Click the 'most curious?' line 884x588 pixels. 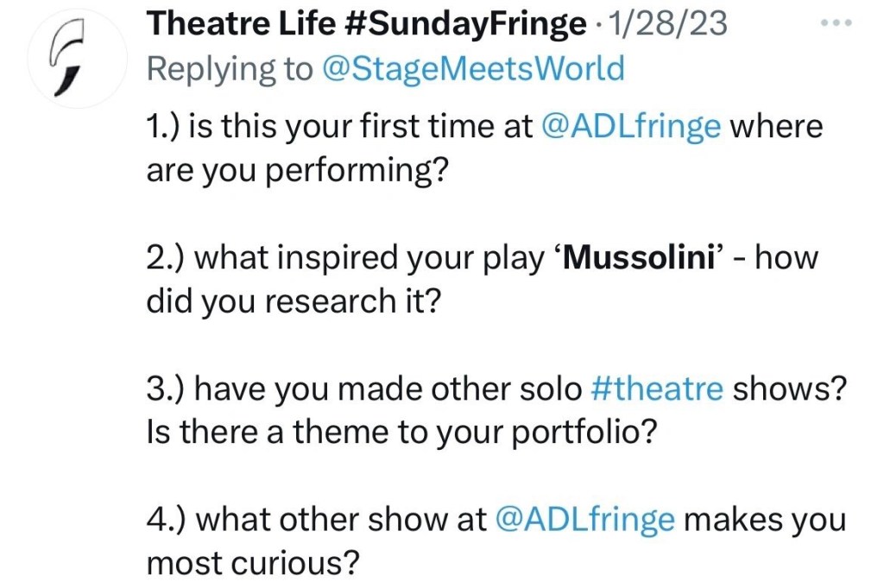tap(252, 565)
